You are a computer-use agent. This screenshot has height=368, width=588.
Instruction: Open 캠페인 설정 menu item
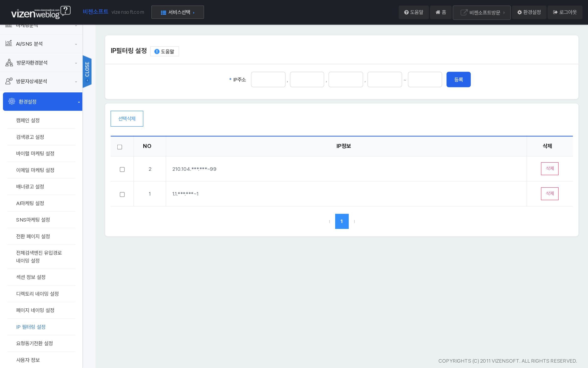pyautogui.click(x=28, y=120)
